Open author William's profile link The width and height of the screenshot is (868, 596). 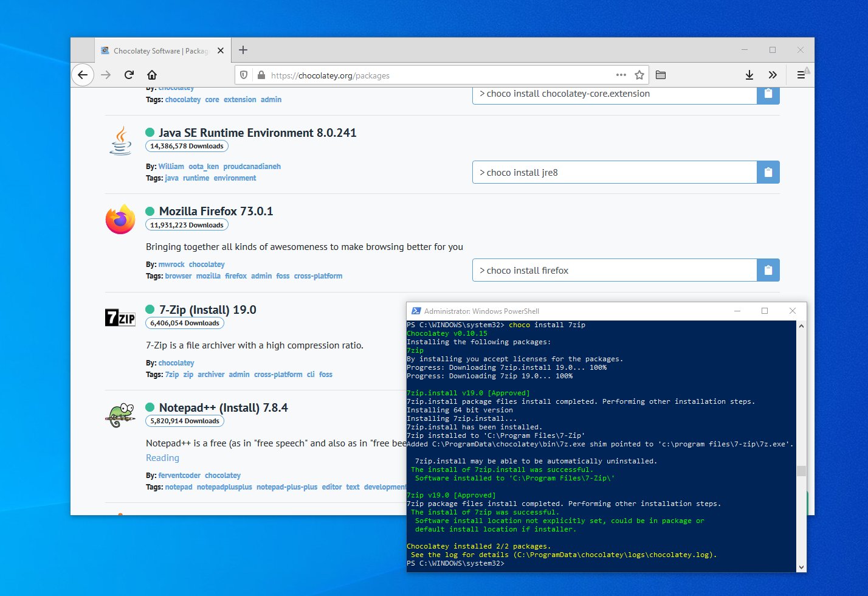pos(171,166)
